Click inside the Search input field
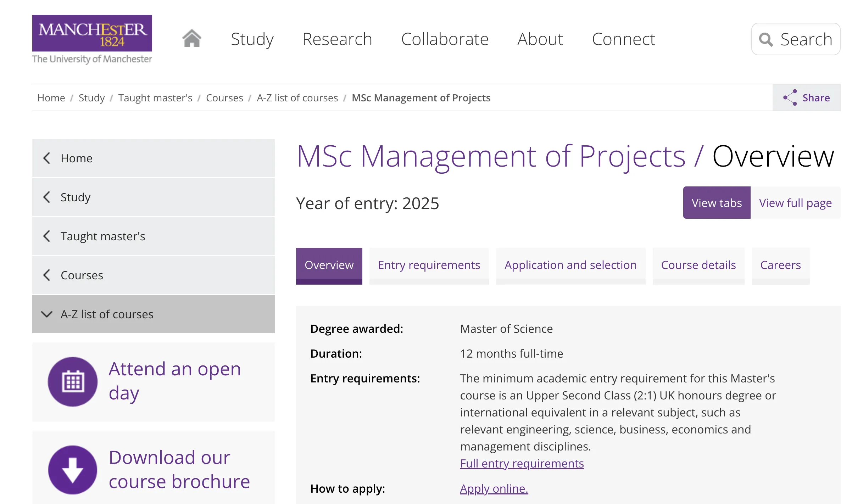The width and height of the screenshot is (863, 504). coord(806,39)
